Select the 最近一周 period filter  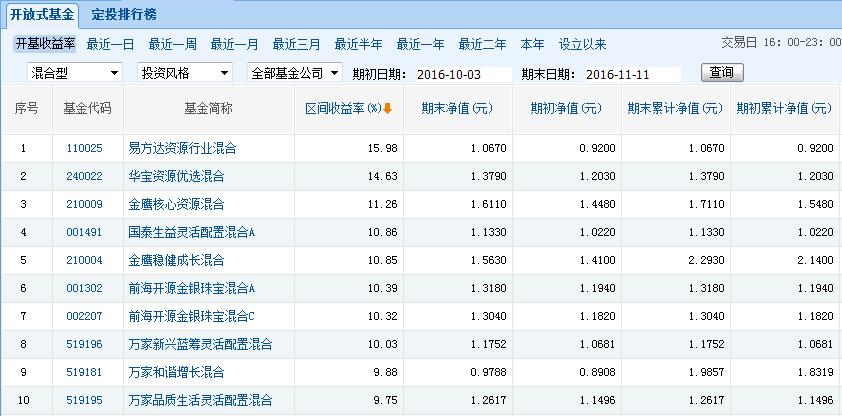(172, 45)
